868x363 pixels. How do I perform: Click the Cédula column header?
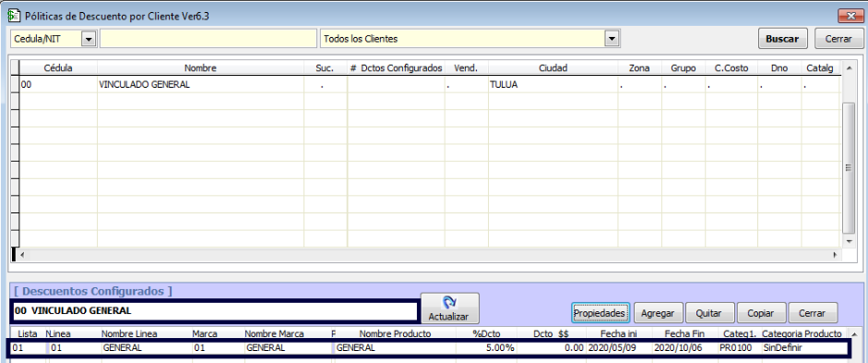click(59, 67)
